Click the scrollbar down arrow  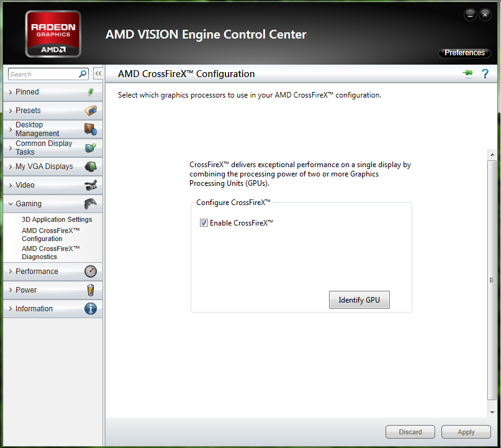tap(492, 412)
